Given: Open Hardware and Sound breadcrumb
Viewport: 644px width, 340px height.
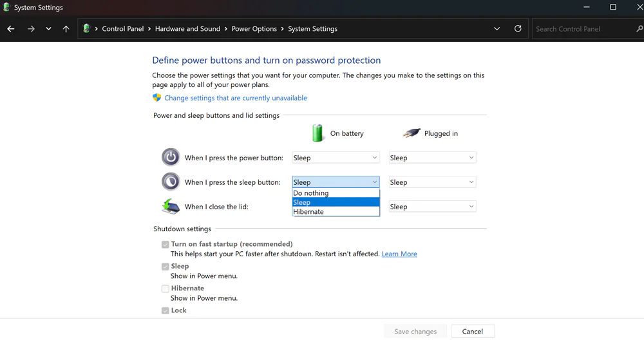Looking at the screenshot, I should pos(187,29).
